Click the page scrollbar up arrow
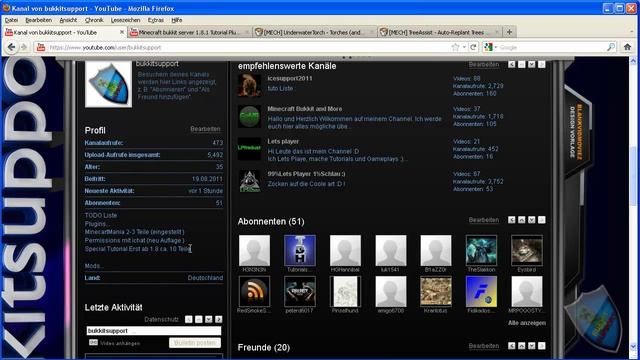 (x=633, y=61)
